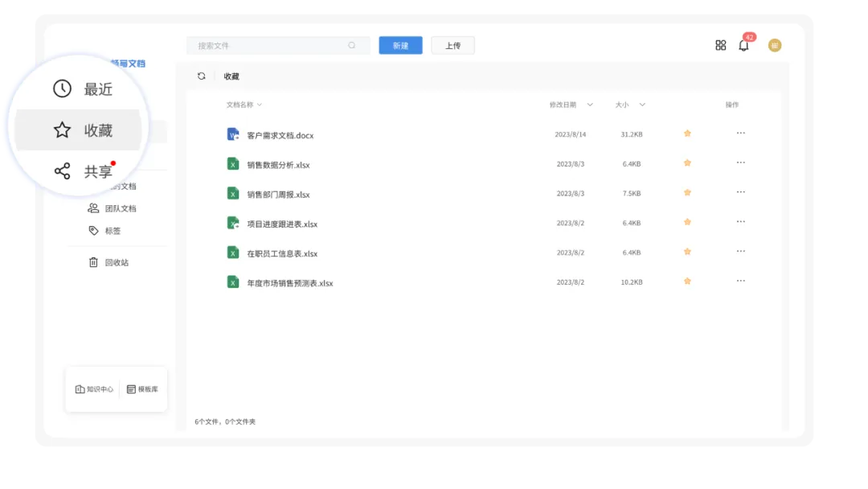
Task: Open 知识中心 knowledge center
Action: point(94,389)
